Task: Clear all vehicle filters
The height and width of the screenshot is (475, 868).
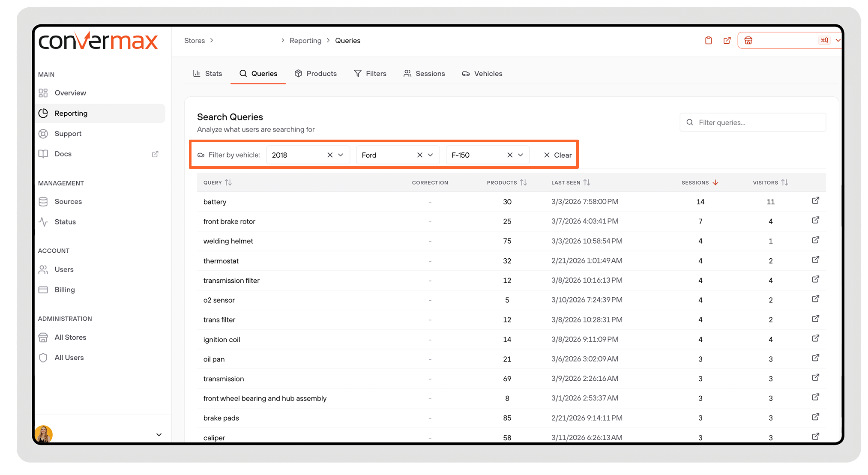Action: [x=557, y=155]
